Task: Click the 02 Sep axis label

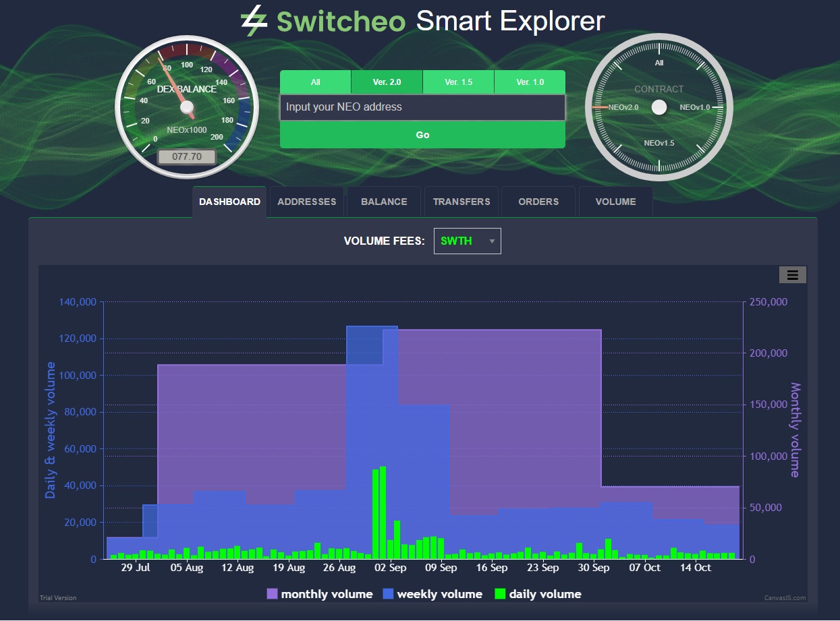Action: coord(391,568)
